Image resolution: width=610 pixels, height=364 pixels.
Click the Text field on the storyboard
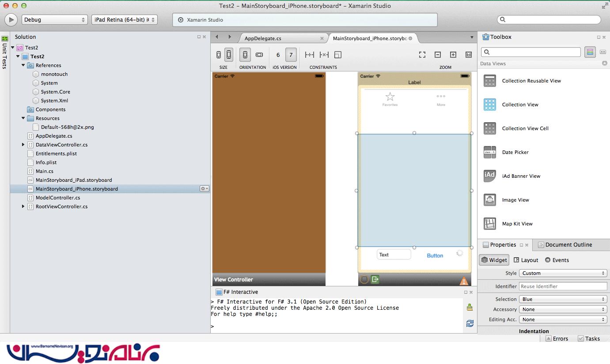coord(394,255)
